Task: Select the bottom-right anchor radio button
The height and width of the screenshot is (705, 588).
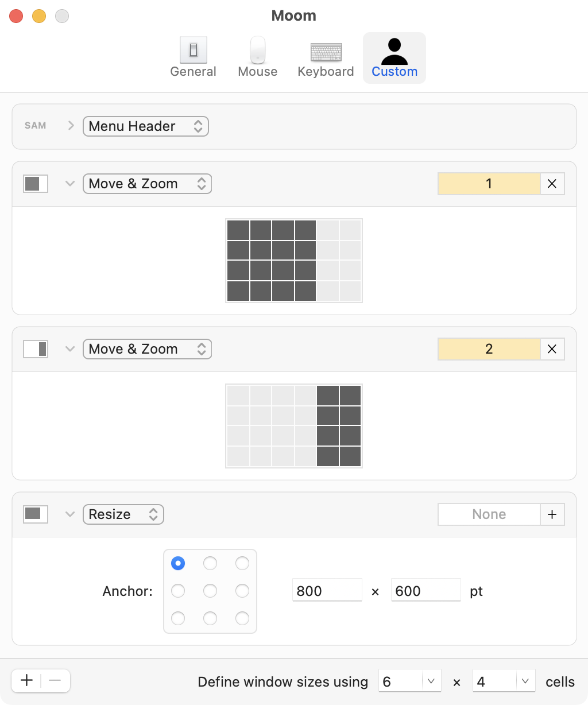Action: coord(242,618)
